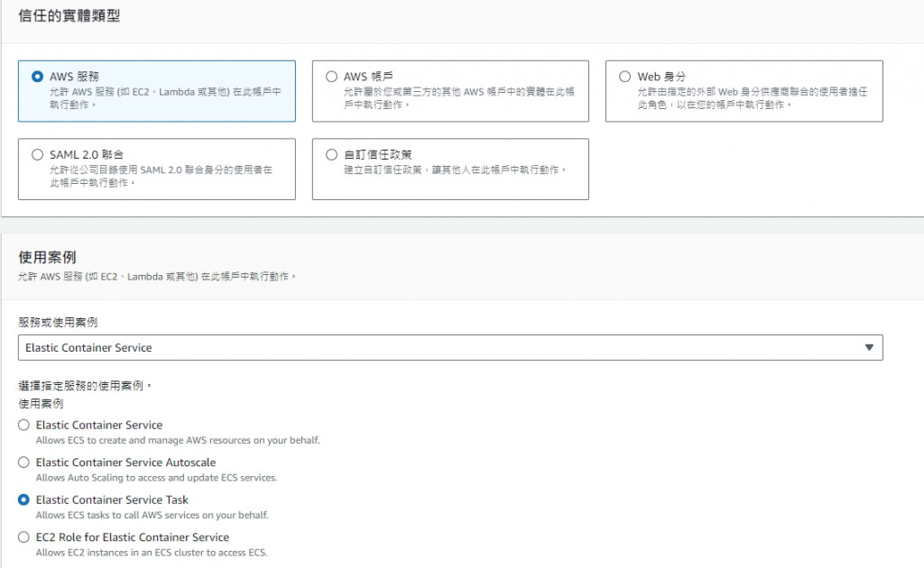Choose the Elastic Container Service use case
The image size is (924, 568).
point(23,425)
